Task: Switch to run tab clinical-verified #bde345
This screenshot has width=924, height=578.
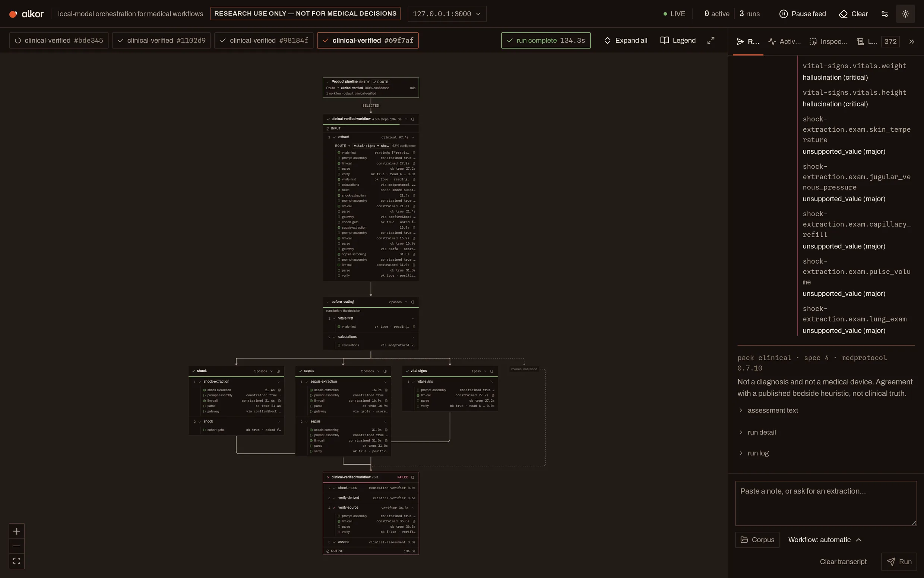Action: pyautogui.click(x=59, y=41)
